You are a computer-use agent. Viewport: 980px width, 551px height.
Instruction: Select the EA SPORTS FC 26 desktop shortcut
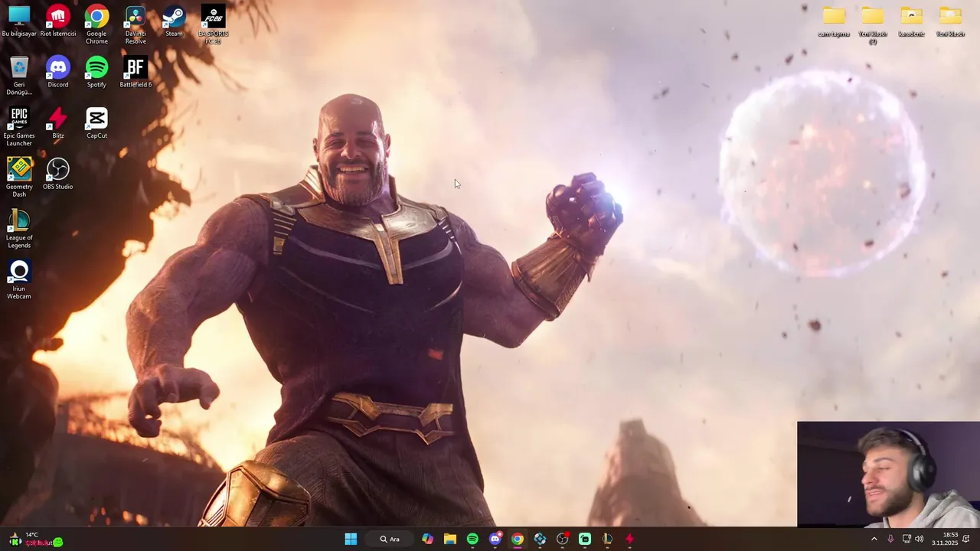click(213, 25)
